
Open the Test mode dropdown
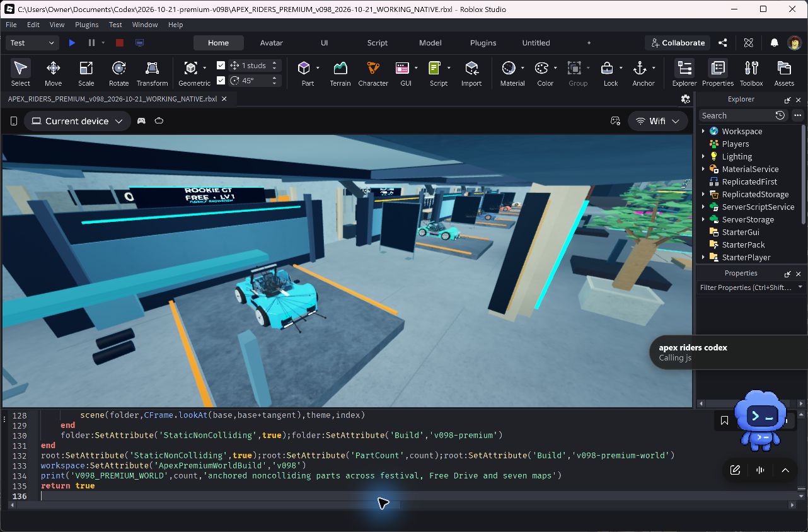coord(33,43)
